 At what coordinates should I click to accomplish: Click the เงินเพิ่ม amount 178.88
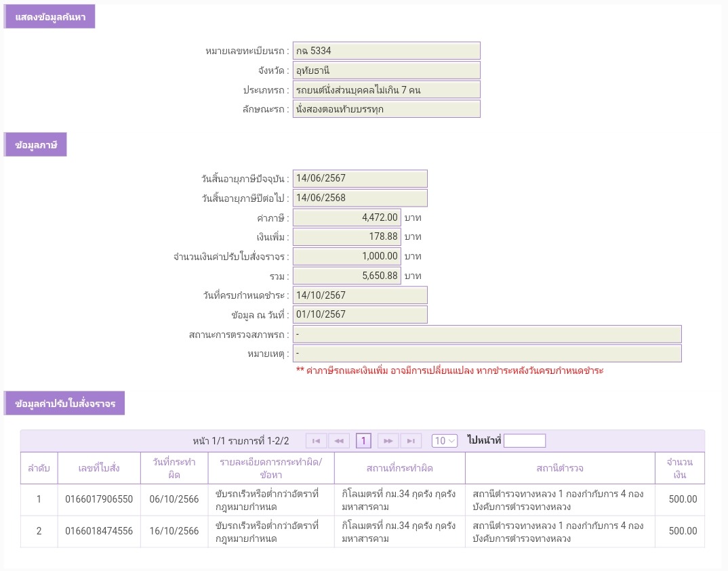click(347, 236)
